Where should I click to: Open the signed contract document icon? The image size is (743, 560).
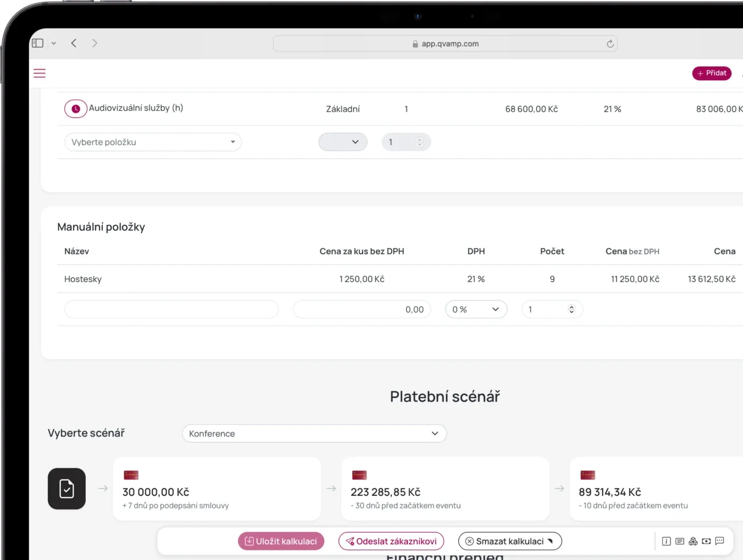coord(67,488)
